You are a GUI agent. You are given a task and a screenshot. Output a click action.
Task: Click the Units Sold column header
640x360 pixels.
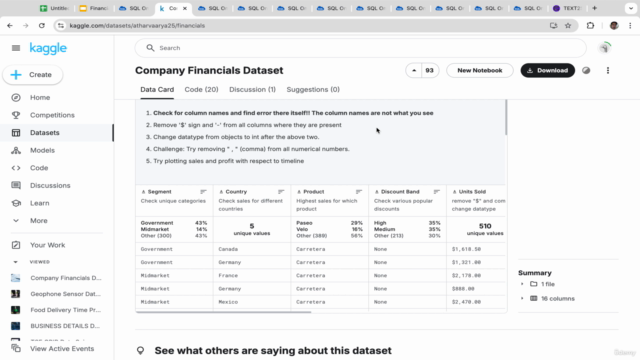472,192
